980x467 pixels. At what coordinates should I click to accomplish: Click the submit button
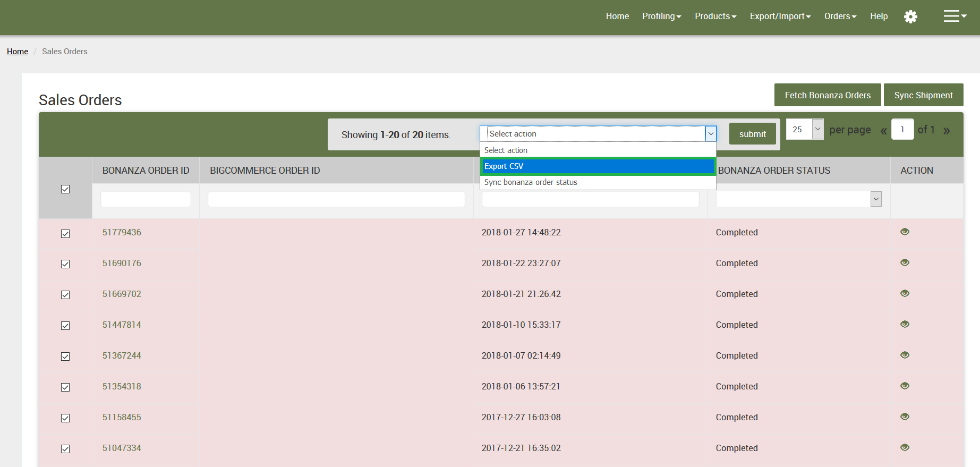(x=753, y=134)
